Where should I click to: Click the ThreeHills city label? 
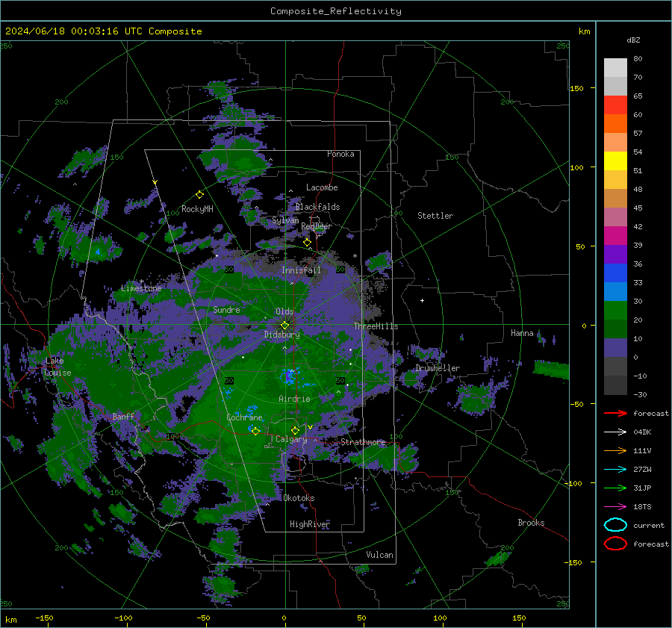(x=376, y=326)
